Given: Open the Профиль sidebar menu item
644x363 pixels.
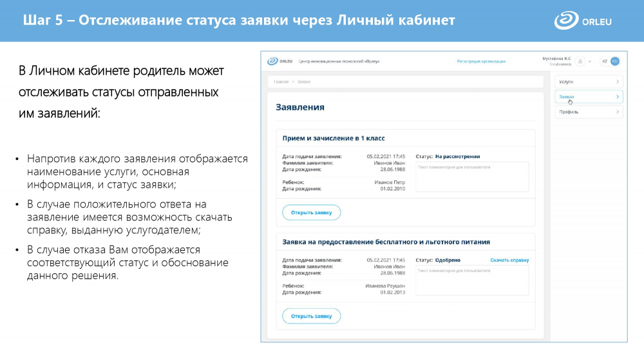Looking at the screenshot, I should (x=589, y=112).
